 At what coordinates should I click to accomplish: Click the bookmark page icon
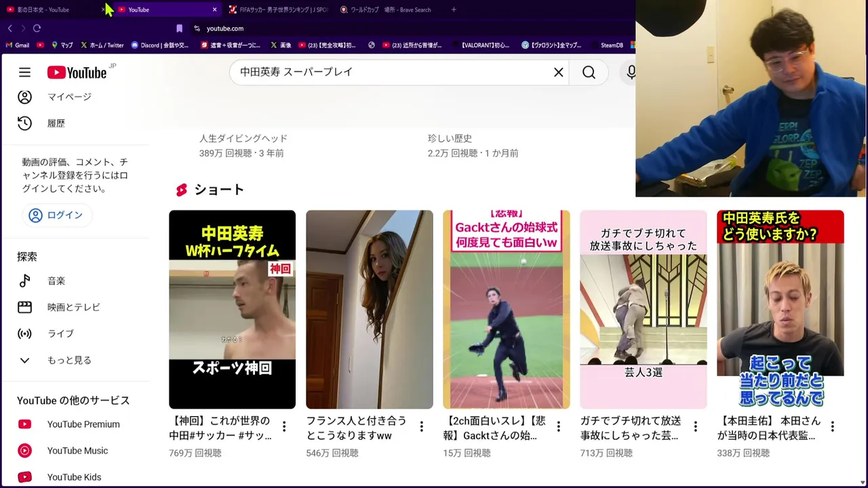[179, 28]
